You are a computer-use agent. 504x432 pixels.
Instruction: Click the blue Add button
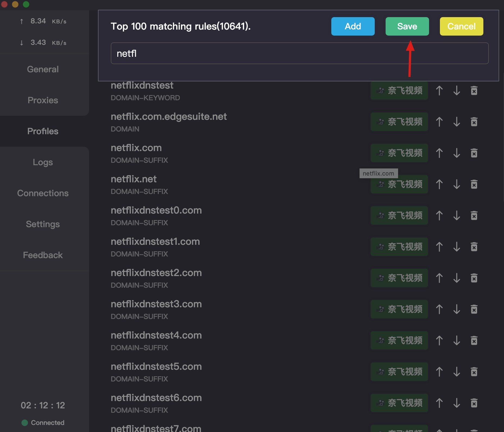pyautogui.click(x=353, y=26)
